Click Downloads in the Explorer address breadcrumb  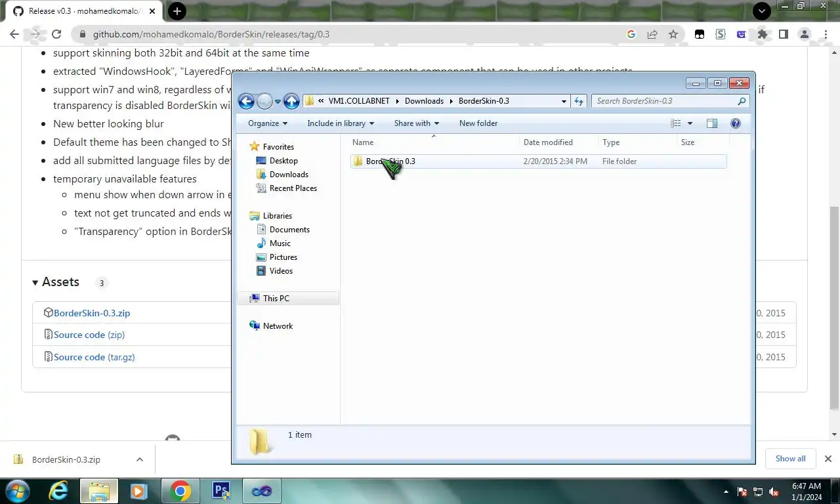pos(424,101)
